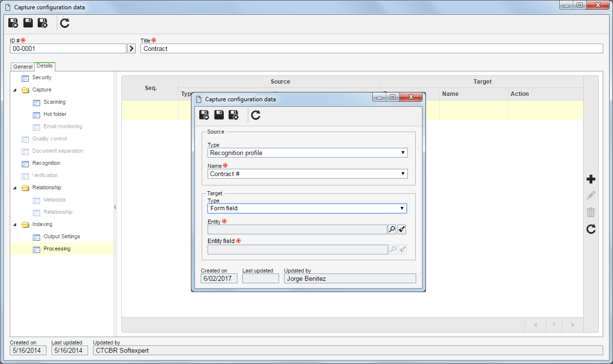
Task: Click Updated by field Jorge Benitez
Action: coord(350,278)
